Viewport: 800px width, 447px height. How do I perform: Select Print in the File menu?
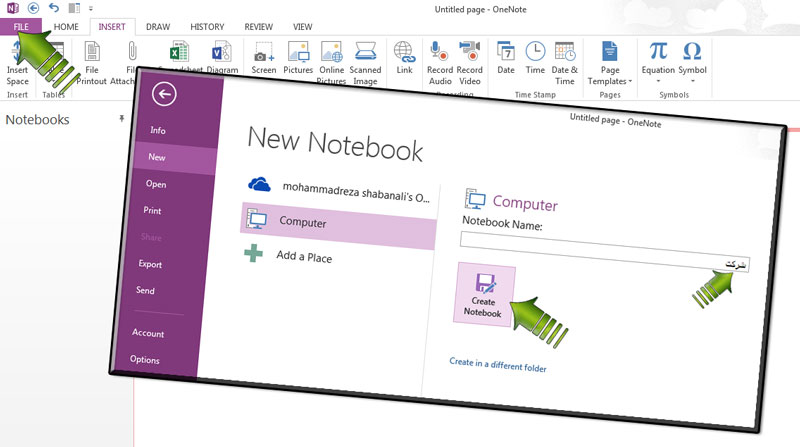click(152, 210)
